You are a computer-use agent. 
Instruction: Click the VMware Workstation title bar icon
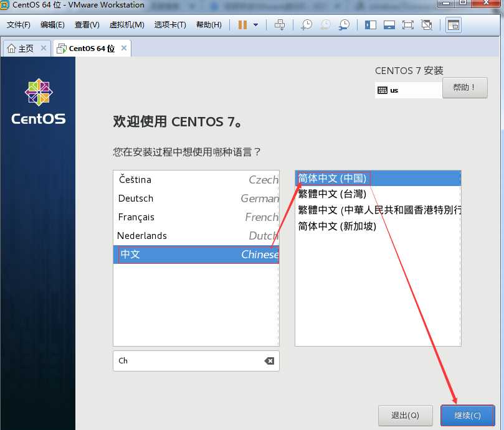tap(5, 5)
